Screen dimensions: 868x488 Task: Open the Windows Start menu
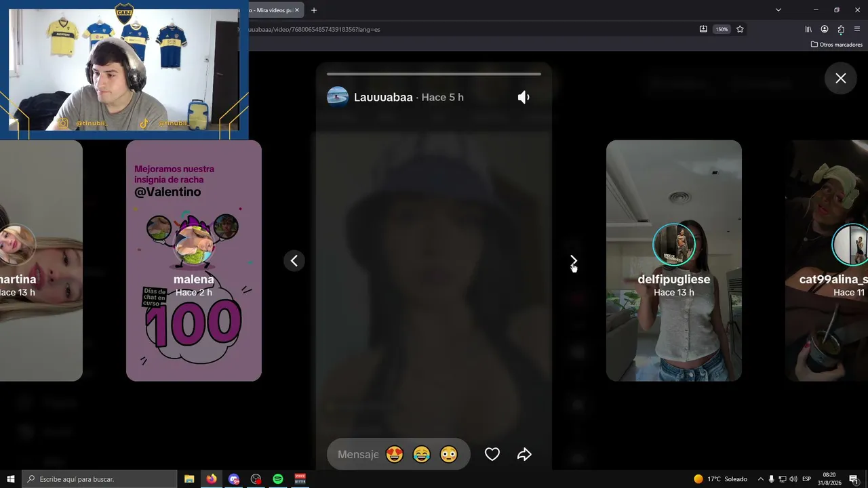[11, 479]
